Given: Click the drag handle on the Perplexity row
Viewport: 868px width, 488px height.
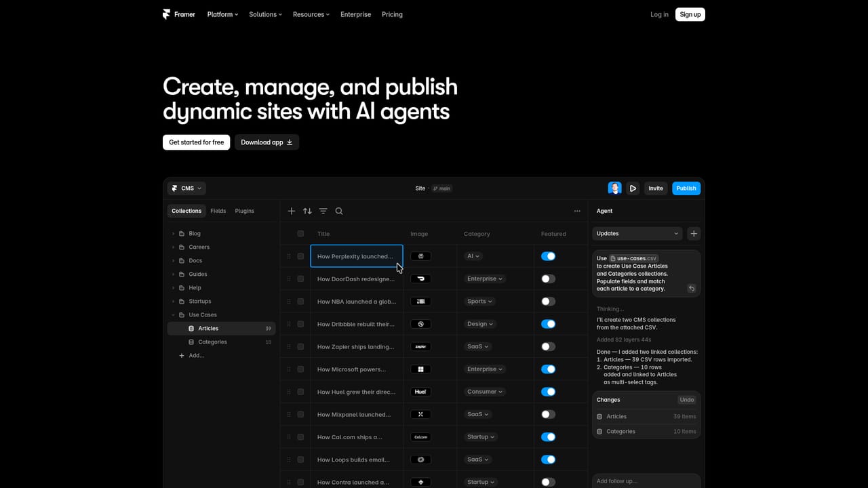Looking at the screenshot, I should coord(289,256).
